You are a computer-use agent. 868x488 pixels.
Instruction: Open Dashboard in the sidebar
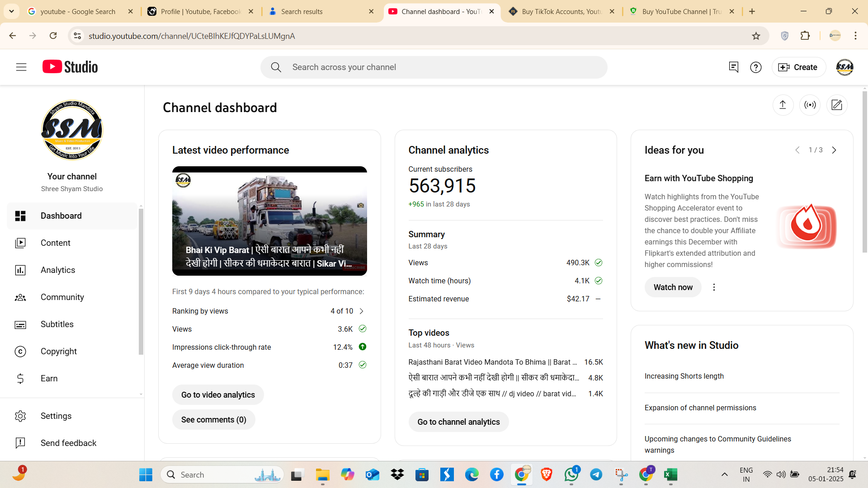[72, 216]
